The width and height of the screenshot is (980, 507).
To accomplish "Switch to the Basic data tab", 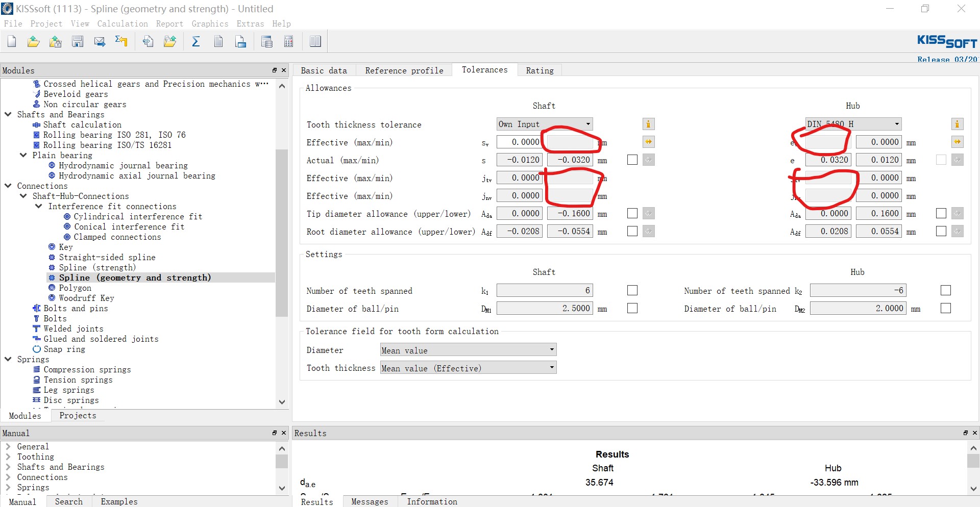I will pos(324,70).
